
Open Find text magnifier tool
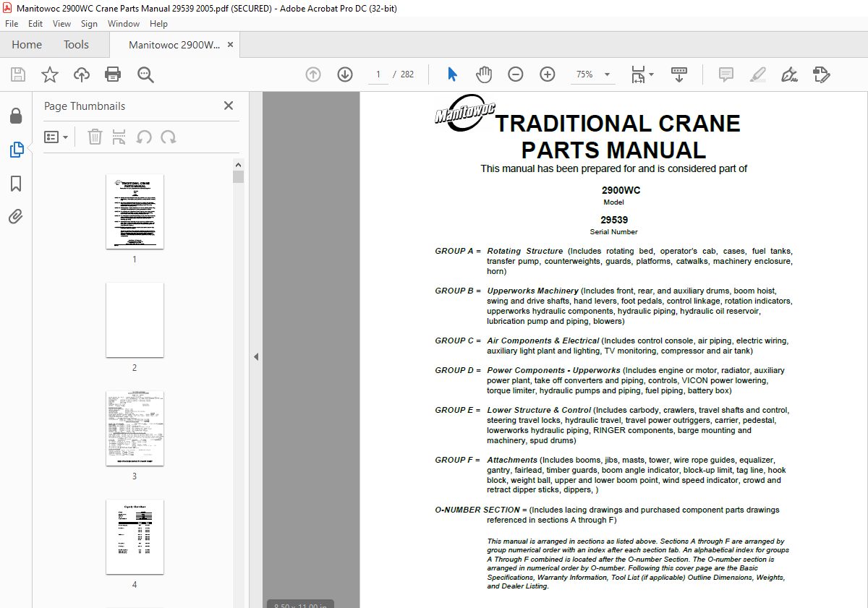[x=145, y=74]
